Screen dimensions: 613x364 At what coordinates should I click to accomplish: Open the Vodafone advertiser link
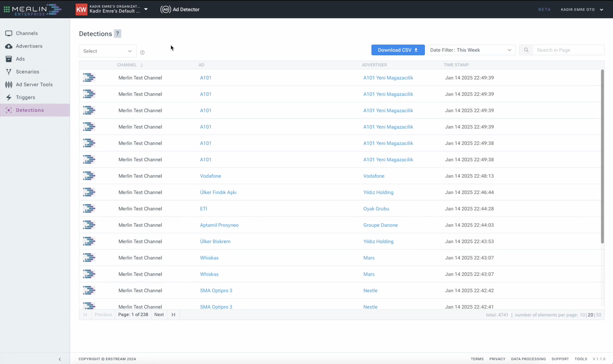(x=374, y=176)
